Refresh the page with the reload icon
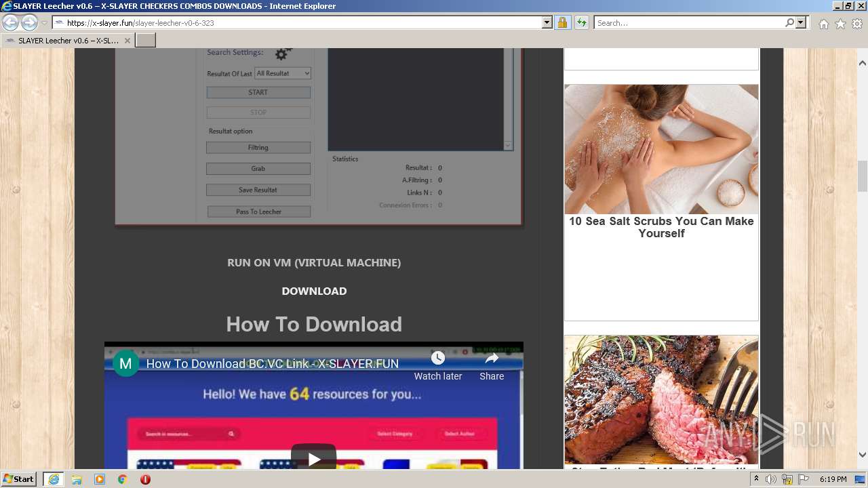Screen dimensions: 868x488 click(x=581, y=22)
